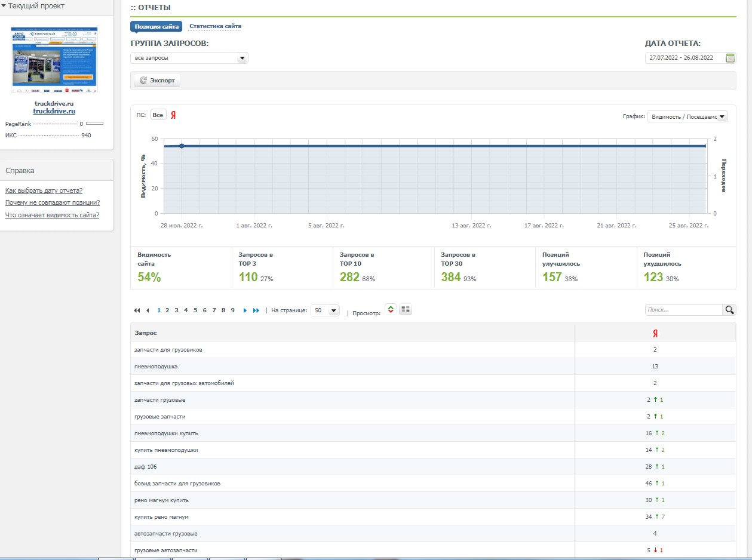This screenshot has height=560, width=752.
Task: Go to page 5
Action: [195, 310]
